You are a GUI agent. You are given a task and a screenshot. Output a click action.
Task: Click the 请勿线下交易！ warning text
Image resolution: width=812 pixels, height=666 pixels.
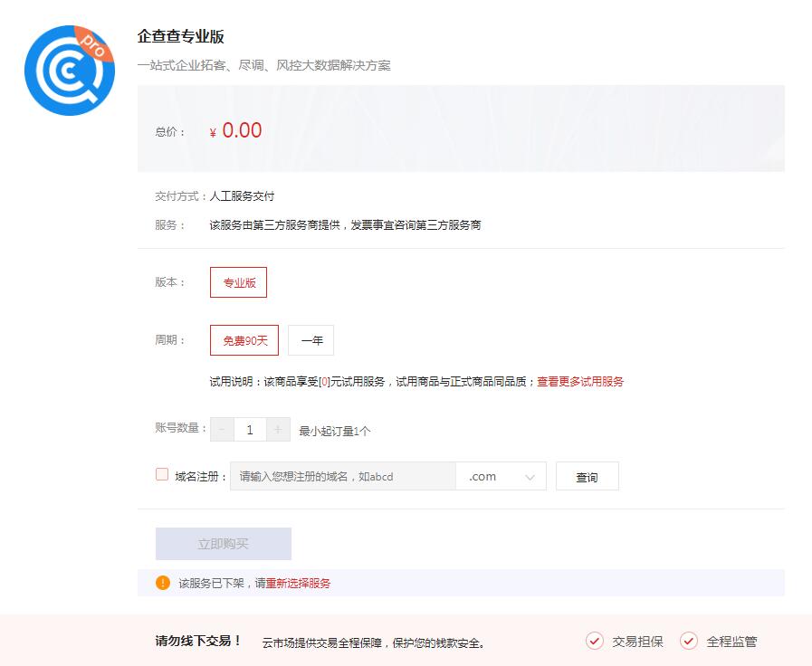pyautogui.click(x=198, y=642)
